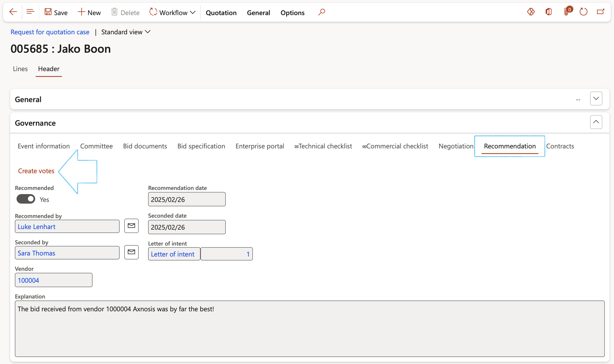Click the diamond personalize icon
Image resolution: width=614 pixels, height=364 pixels.
click(x=531, y=12)
